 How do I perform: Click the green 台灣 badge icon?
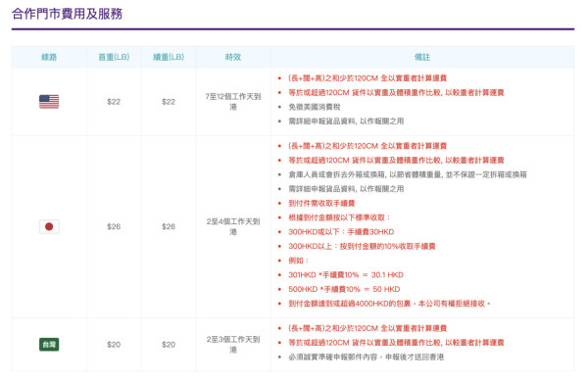49,345
